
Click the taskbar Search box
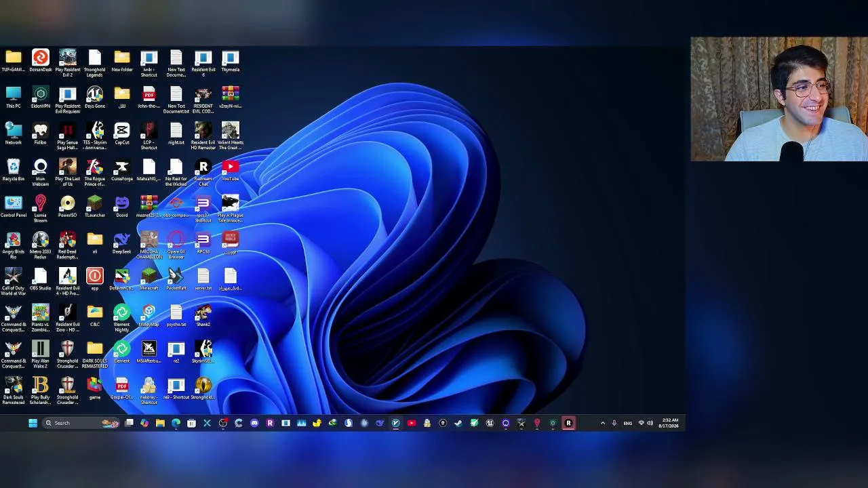pos(81,423)
